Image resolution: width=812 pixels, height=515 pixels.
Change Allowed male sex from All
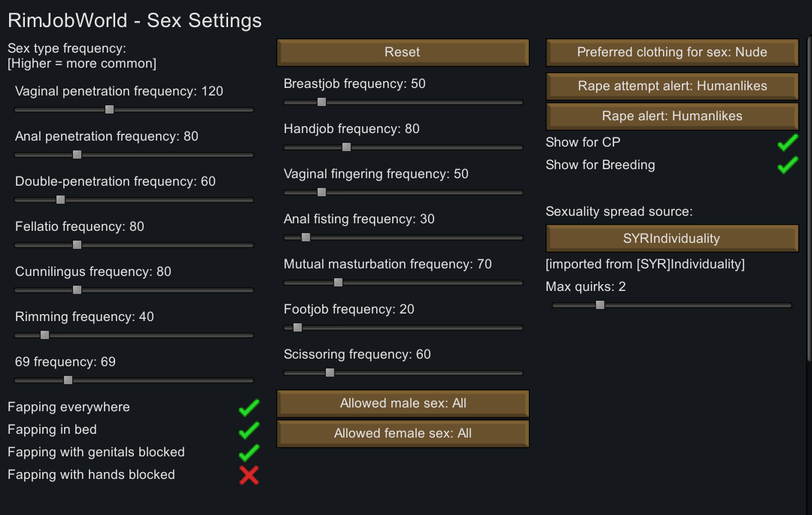coord(402,403)
